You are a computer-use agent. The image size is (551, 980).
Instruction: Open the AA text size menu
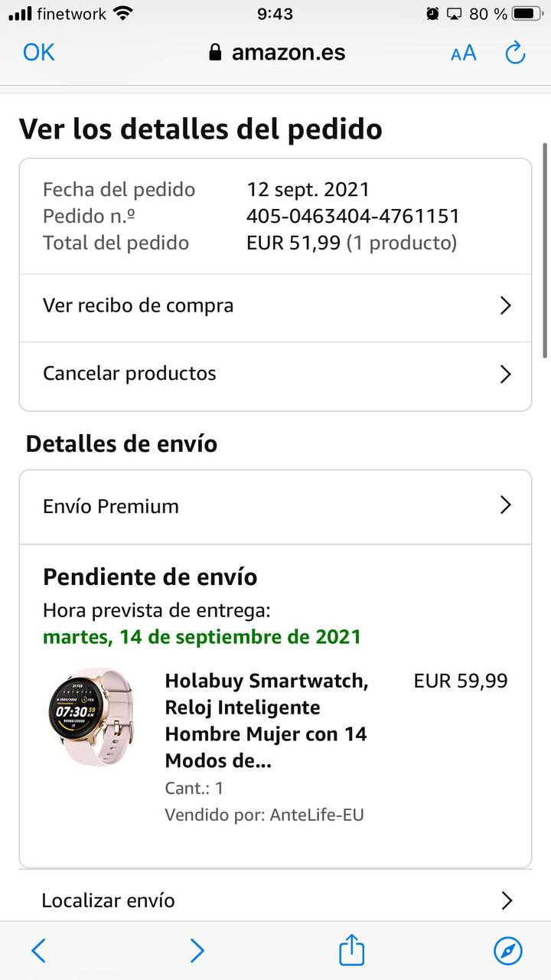click(463, 53)
